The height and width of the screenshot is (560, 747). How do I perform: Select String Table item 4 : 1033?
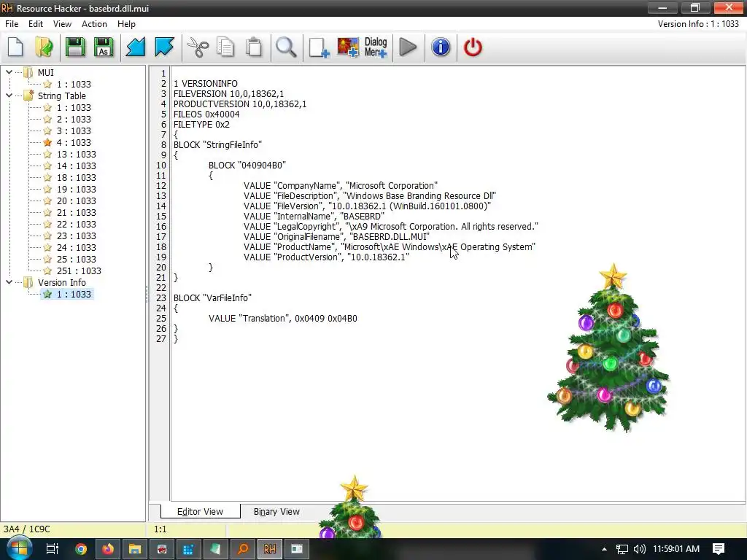pyautogui.click(x=74, y=142)
